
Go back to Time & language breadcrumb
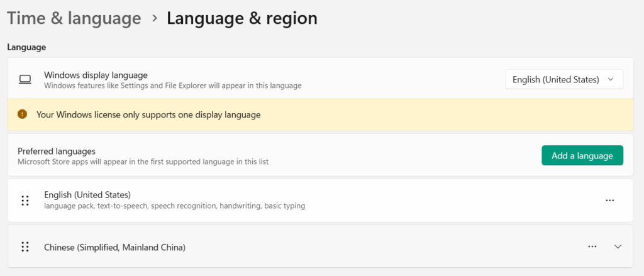tap(74, 19)
